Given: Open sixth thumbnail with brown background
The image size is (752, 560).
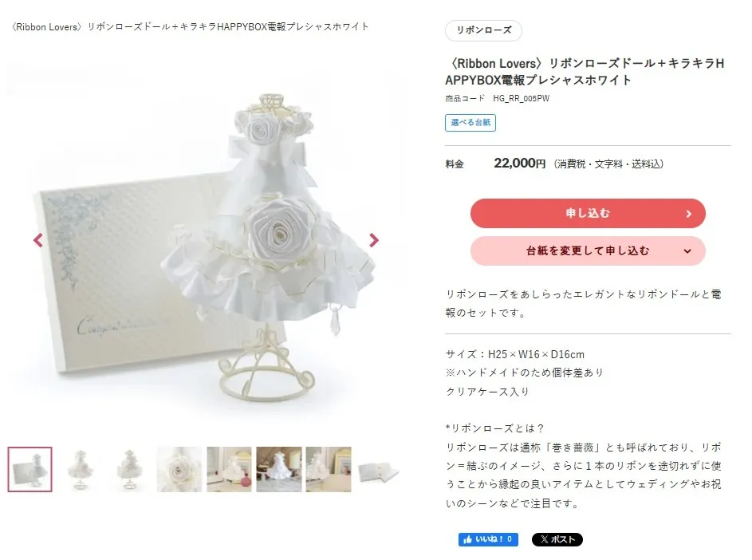Looking at the screenshot, I should tap(279, 469).
